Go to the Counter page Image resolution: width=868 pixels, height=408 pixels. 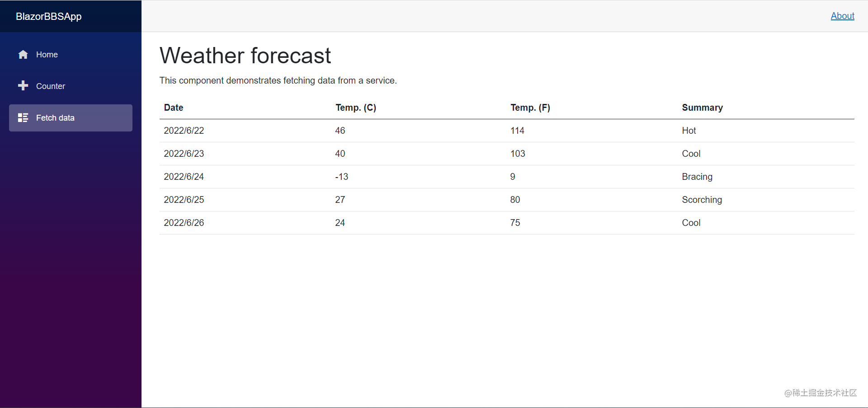51,86
